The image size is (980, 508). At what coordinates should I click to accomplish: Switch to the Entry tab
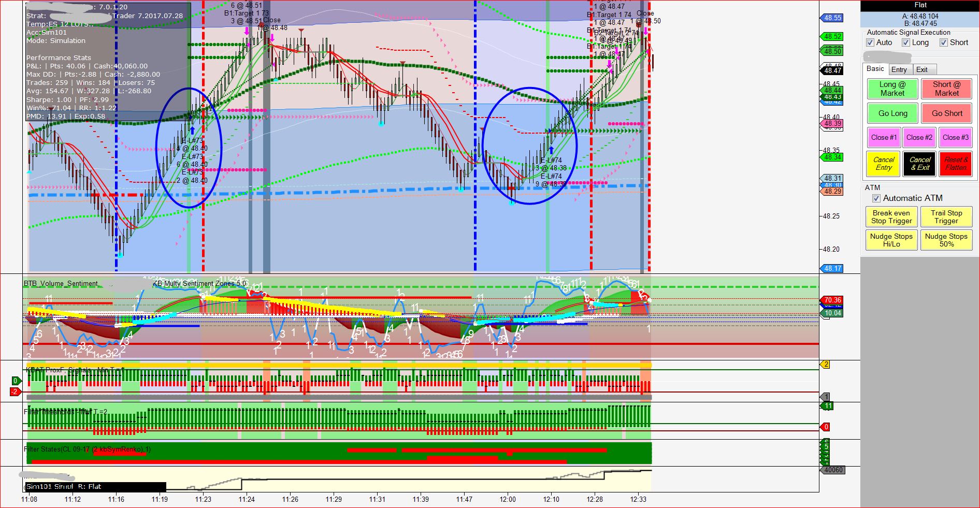coord(899,70)
